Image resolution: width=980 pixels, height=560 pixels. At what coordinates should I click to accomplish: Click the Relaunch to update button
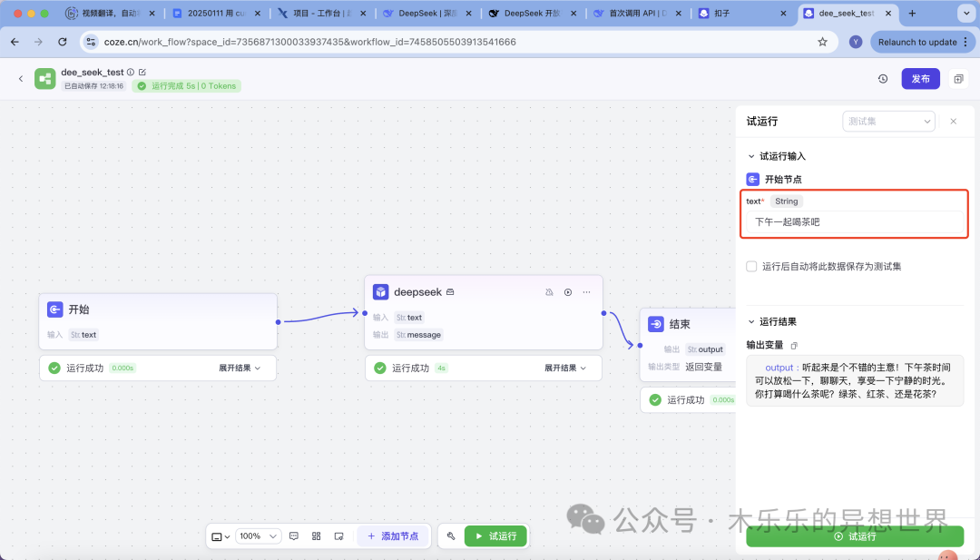pos(922,42)
